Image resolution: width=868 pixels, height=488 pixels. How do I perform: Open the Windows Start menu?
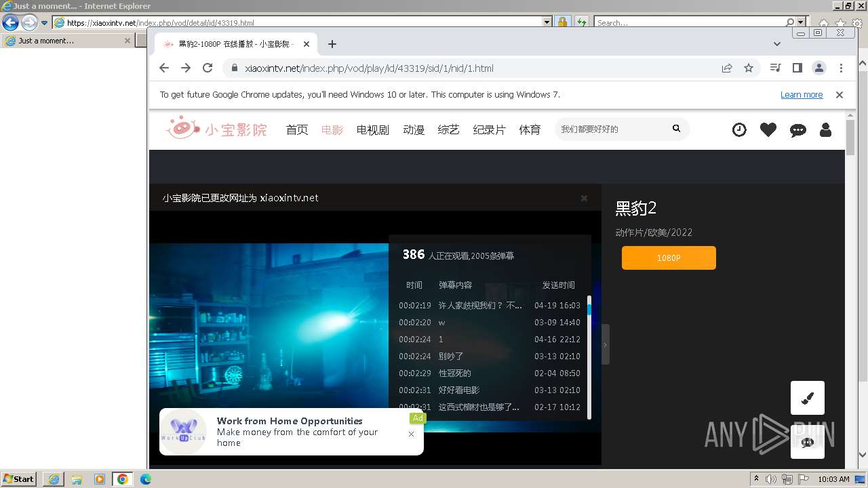point(19,479)
